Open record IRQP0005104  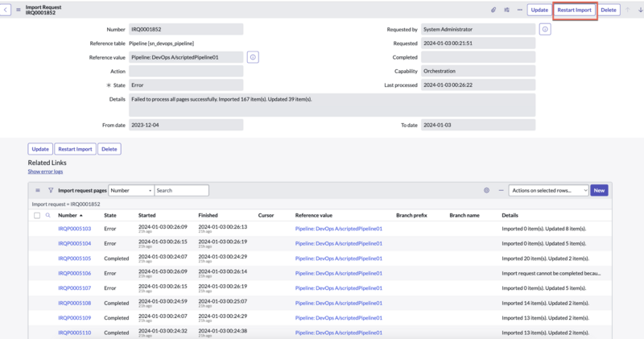[74, 243]
